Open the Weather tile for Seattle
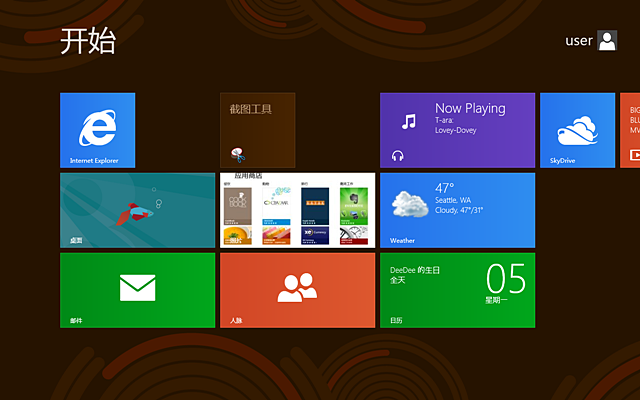Viewport: 640px width, 400px height. click(x=458, y=210)
